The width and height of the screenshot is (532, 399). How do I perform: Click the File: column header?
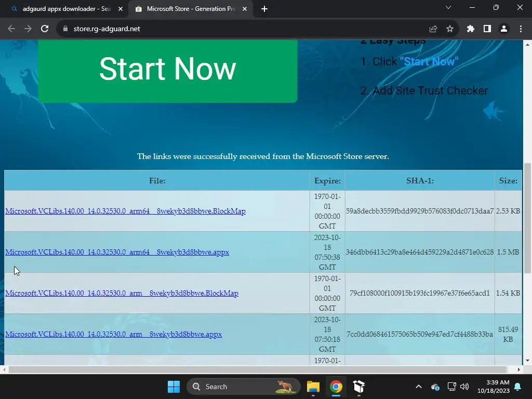tap(157, 180)
